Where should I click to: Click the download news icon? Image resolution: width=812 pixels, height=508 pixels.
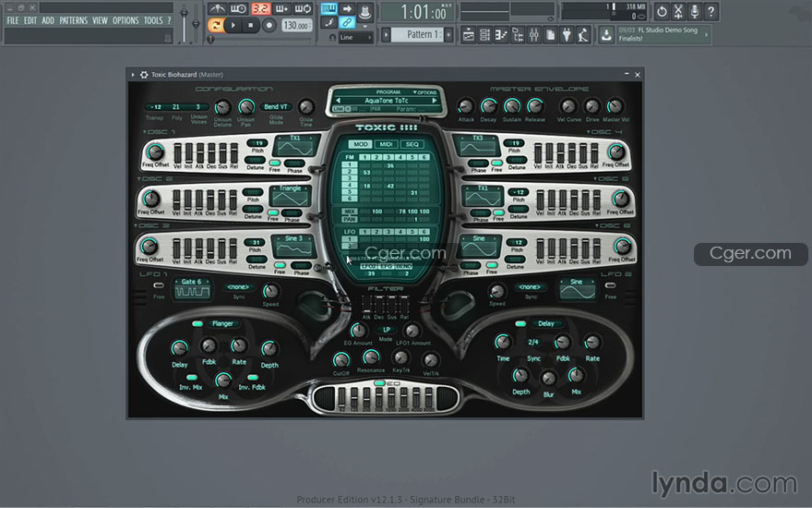pos(606,35)
